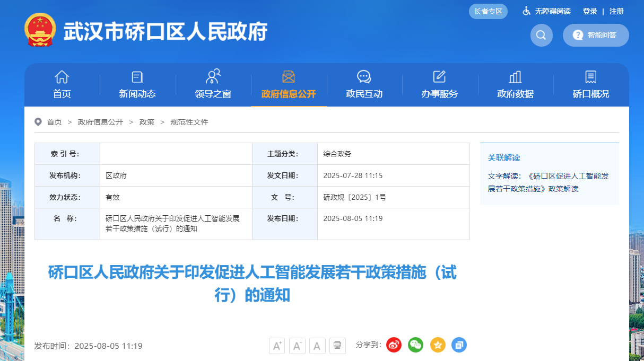Share article via WeChat icon
Image resolution: width=644 pixels, height=361 pixels.
tap(415, 345)
